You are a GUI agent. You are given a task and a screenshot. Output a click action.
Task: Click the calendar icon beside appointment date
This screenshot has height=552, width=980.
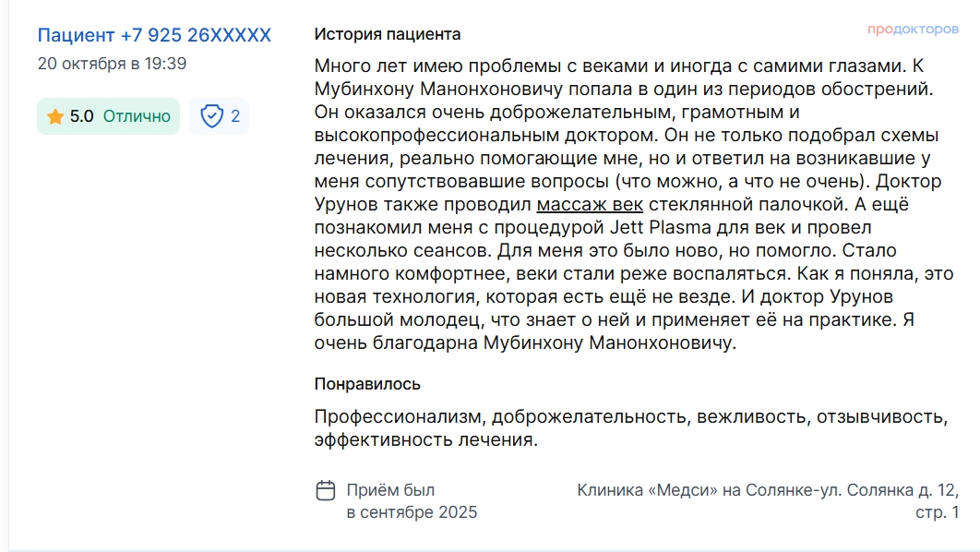click(326, 490)
